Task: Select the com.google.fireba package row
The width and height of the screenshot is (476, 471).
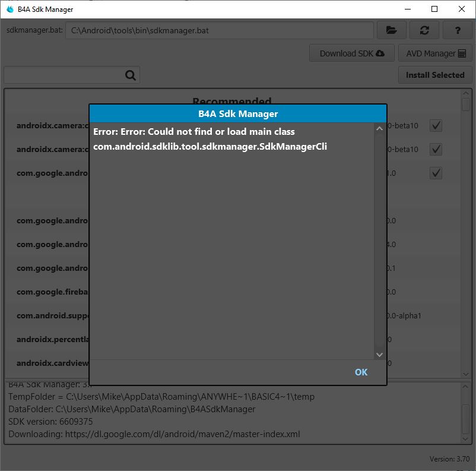Action: point(232,292)
